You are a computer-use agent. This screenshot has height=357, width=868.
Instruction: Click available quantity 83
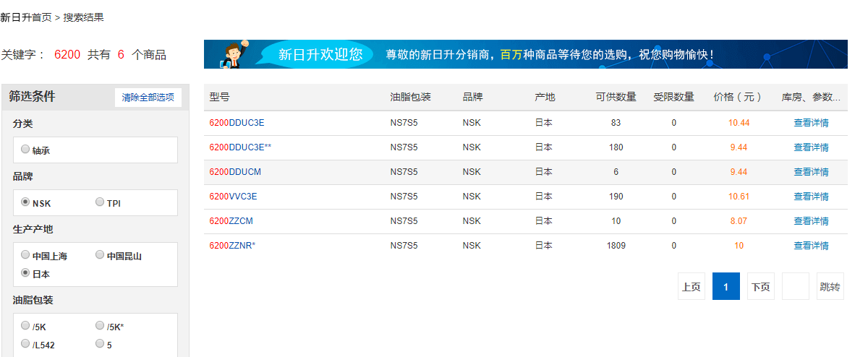pos(616,123)
